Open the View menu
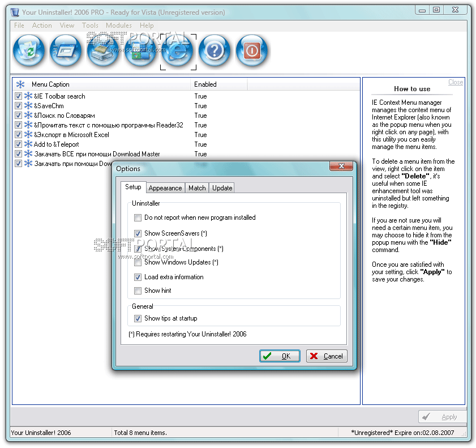The image size is (476, 448). (67, 25)
